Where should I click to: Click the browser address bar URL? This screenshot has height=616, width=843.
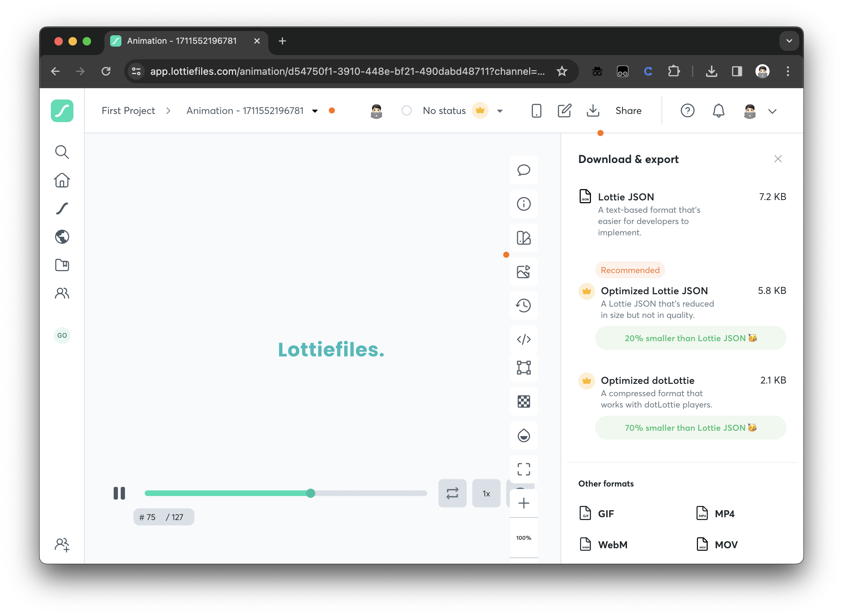[x=347, y=71]
